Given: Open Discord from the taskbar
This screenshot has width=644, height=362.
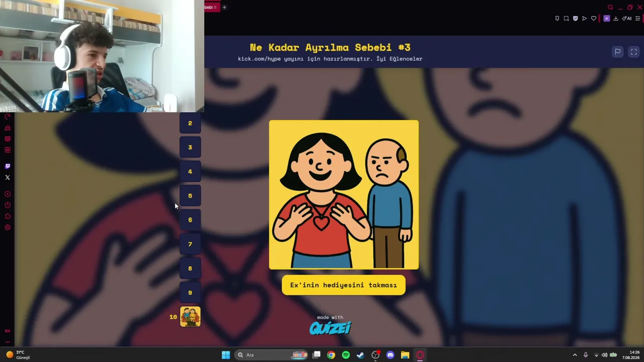Looking at the screenshot, I should pos(390,355).
